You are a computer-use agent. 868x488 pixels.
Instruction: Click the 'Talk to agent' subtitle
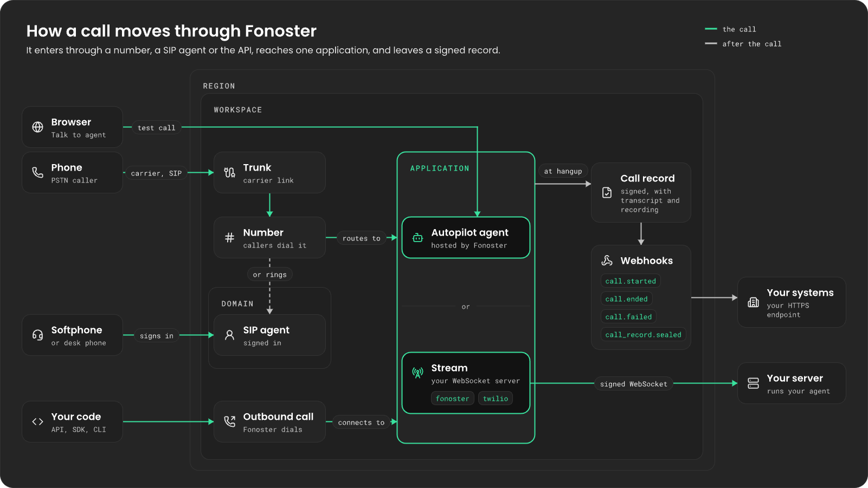79,135
